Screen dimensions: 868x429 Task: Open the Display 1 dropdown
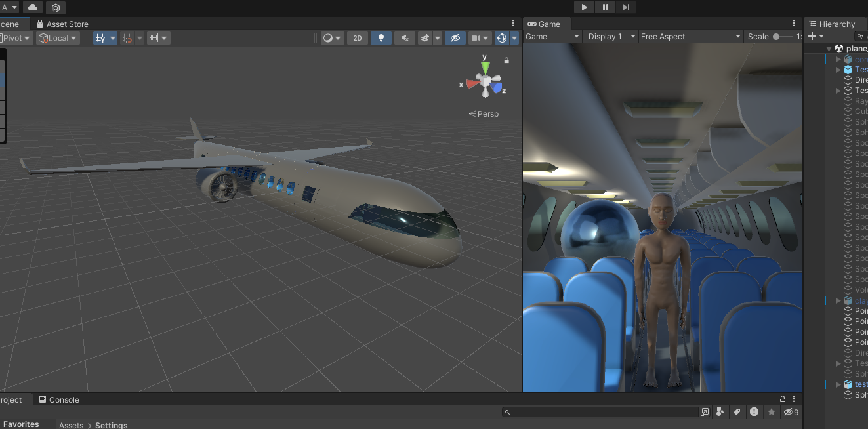click(611, 37)
